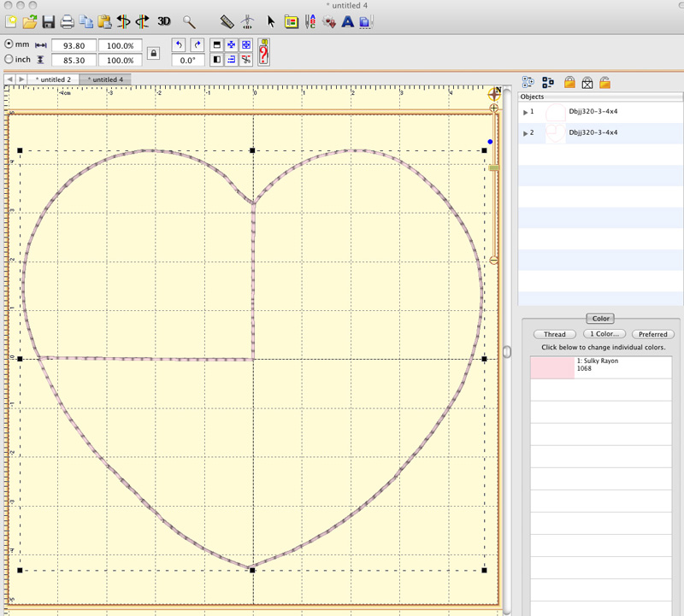Viewport: 684px width, 616px height.
Task: Click the 1 Color... button
Action: pyautogui.click(x=604, y=334)
